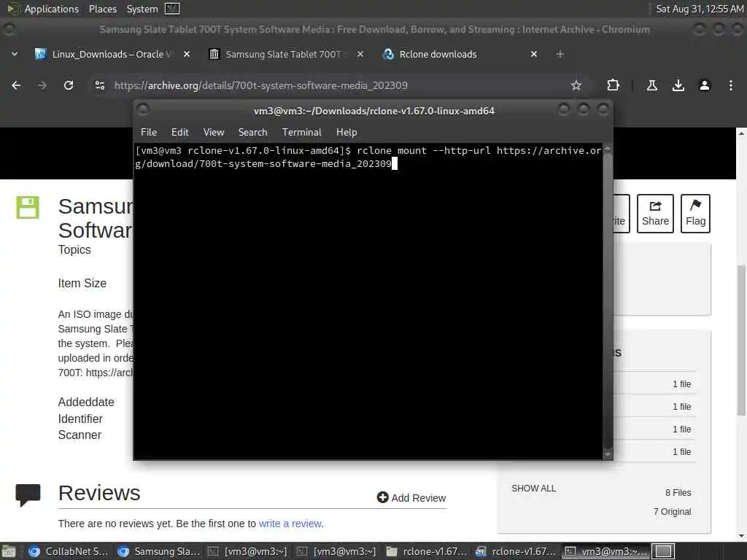Open the terminal File menu
747x560 pixels.
click(x=149, y=133)
